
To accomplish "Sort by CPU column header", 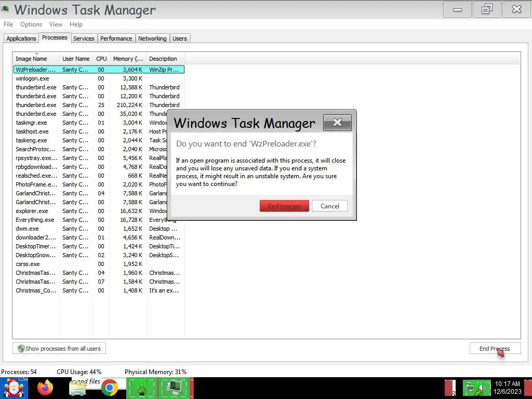I will [101, 59].
